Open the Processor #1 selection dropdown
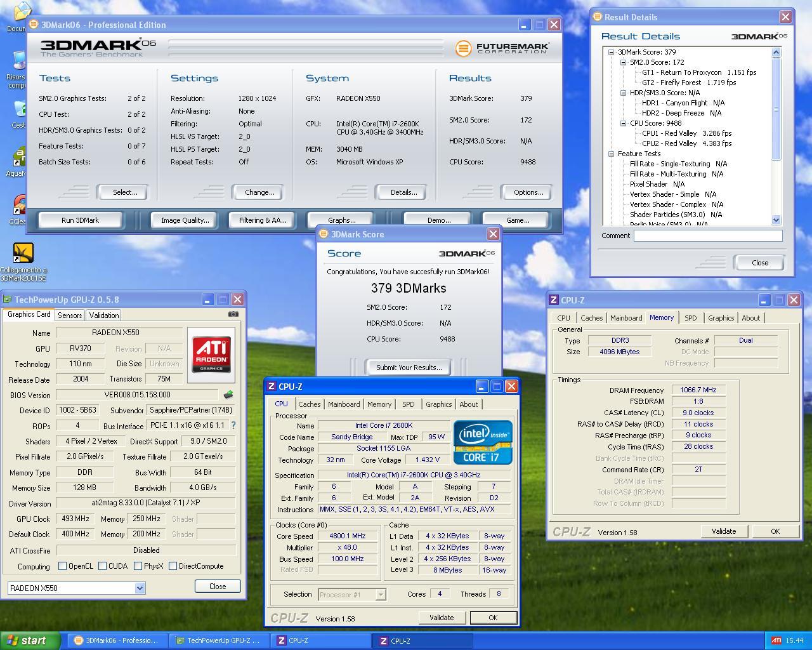 tap(380, 595)
